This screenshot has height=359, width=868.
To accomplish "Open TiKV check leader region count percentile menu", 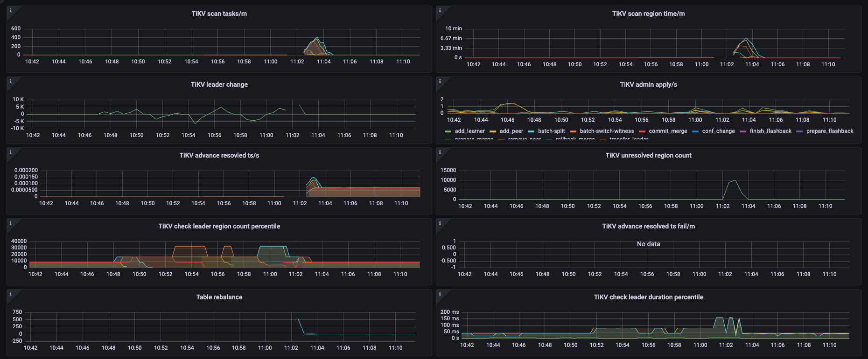I will (219, 226).
